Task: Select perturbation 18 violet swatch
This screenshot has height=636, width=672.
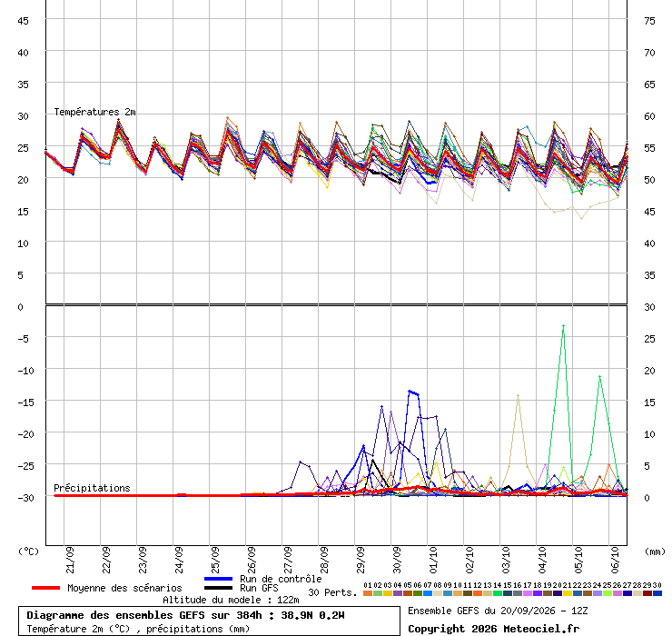Action: pyautogui.click(x=538, y=593)
